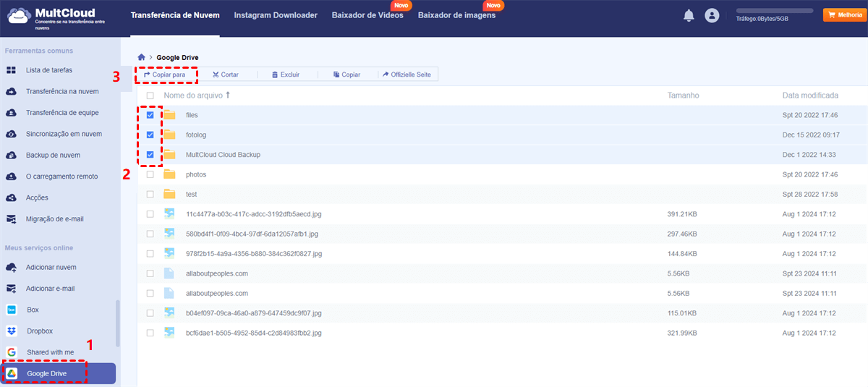This screenshot has height=387, width=868.
Task: Open the Baixador de Vídeos tab
Action: point(367,15)
